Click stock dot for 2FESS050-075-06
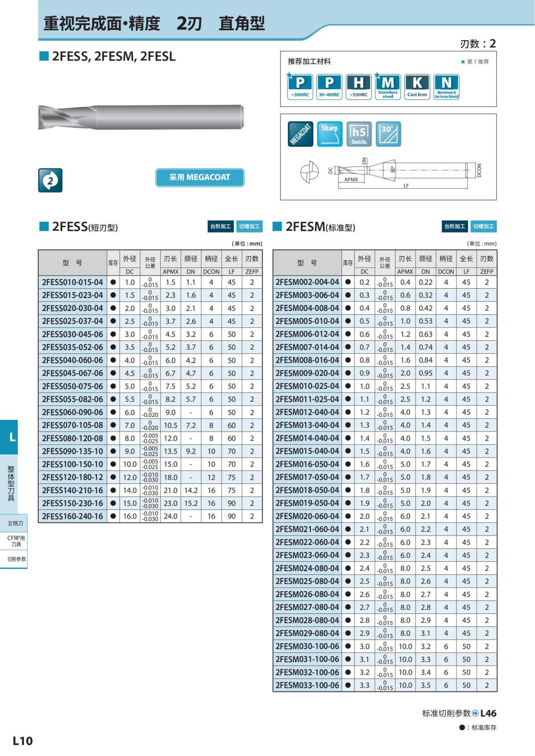 pos(113,386)
